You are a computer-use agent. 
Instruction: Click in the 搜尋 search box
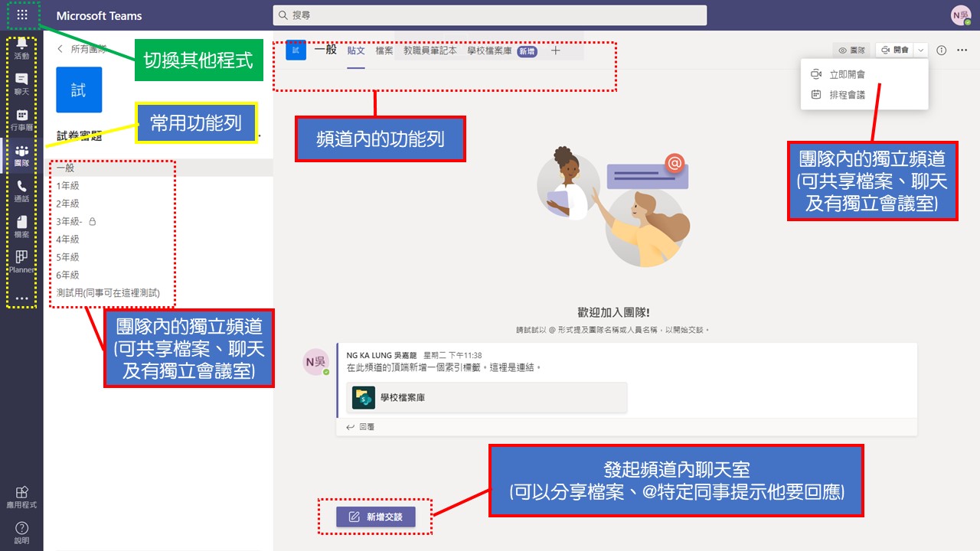(x=490, y=15)
